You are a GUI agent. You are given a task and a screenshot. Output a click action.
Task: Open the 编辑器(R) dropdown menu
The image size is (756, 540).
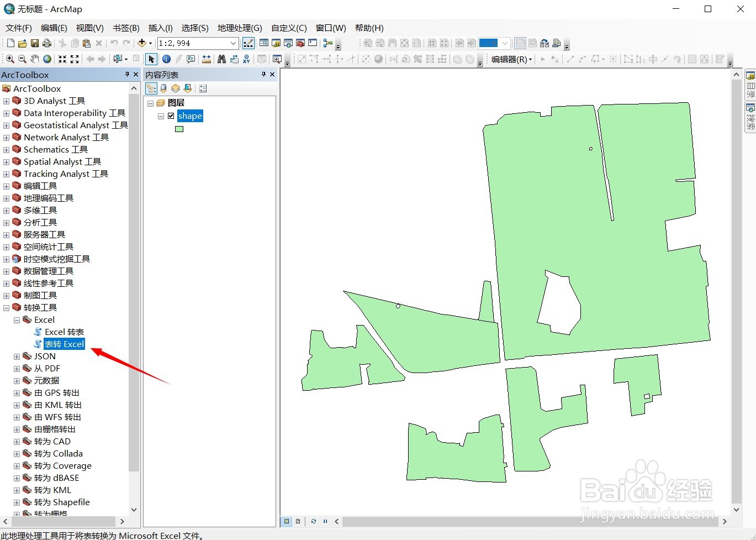click(x=512, y=59)
